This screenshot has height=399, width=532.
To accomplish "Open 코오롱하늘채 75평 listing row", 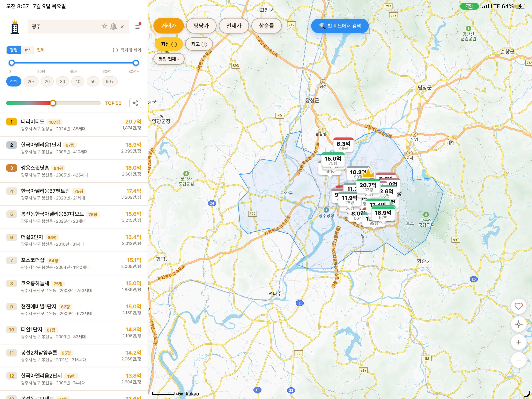I will point(74,286).
